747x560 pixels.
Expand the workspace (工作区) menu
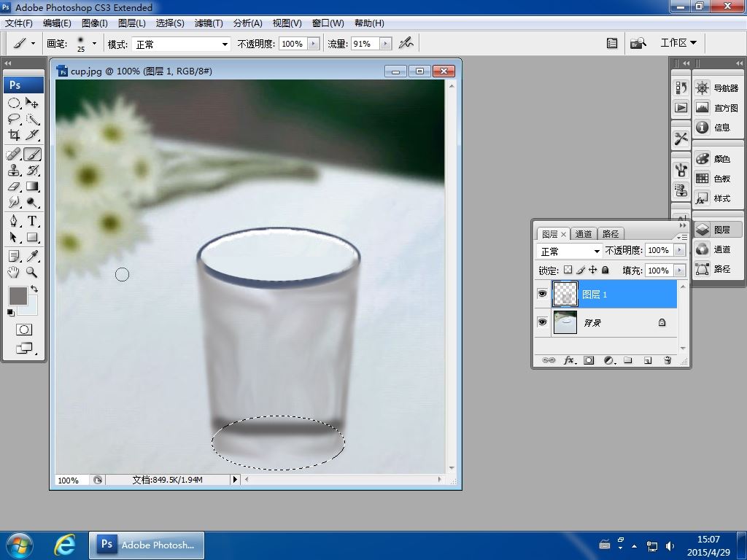(x=678, y=43)
